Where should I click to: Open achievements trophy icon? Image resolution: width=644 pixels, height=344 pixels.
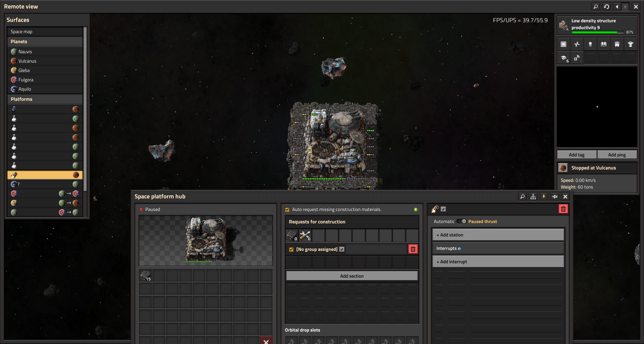coord(630,44)
